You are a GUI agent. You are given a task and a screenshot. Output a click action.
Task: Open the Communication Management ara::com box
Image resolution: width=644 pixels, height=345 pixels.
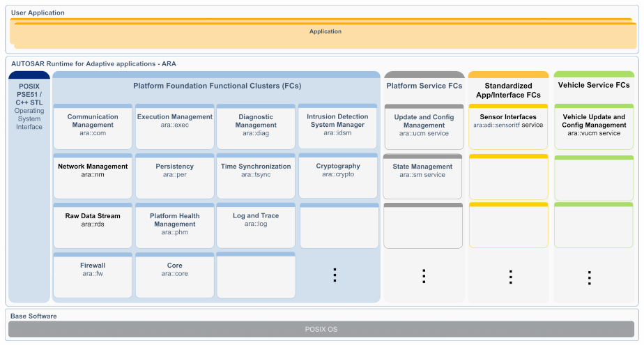click(93, 127)
